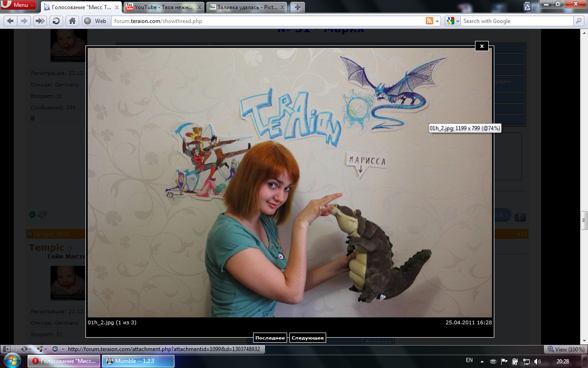Click the Opera Голосование taskbar button
This screenshot has width=588, height=368.
click(x=64, y=361)
